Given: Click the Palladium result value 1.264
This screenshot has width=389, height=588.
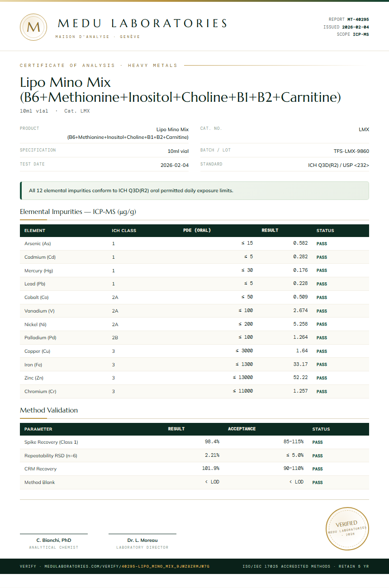Looking at the screenshot, I should 300,337.
